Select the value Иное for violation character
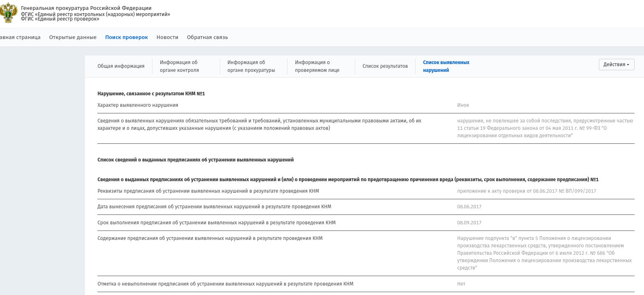 [463, 105]
